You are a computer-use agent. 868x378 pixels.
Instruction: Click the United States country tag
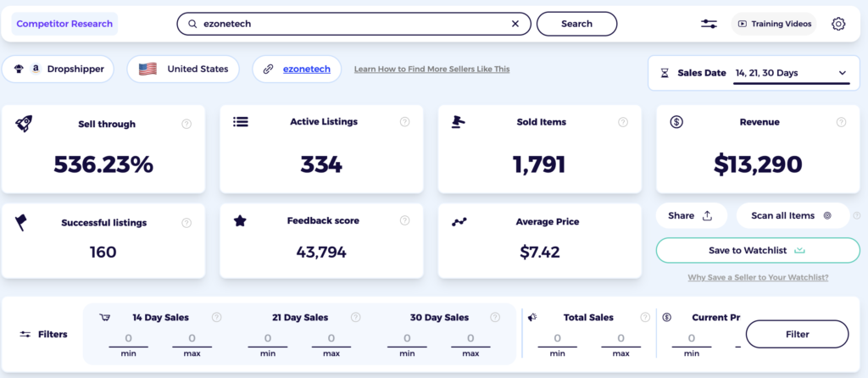pos(183,69)
